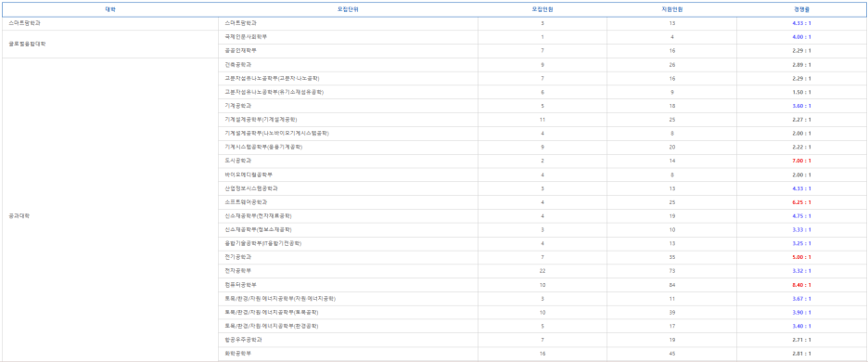868x362 pixels.
Task: Click the red 5.00 : 1 ratio
Action: pyautogui.click(x=801, y=257)
